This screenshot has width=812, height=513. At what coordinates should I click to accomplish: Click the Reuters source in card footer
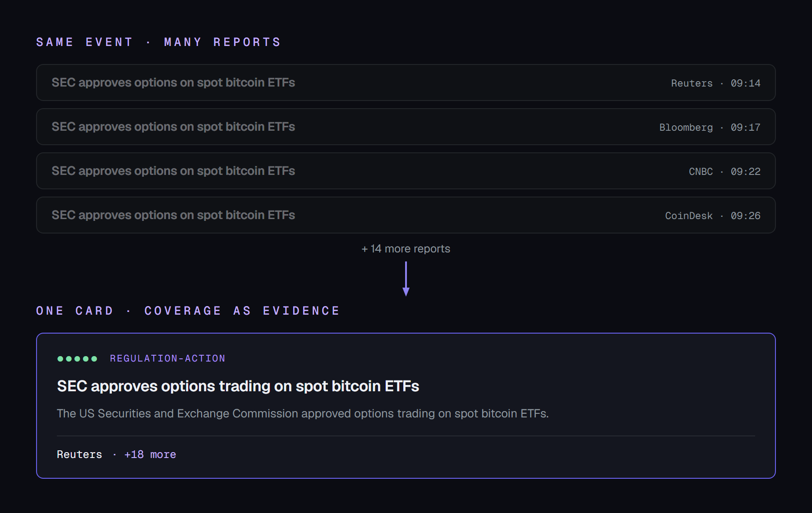pyautogui.click(x=79, y=454)
